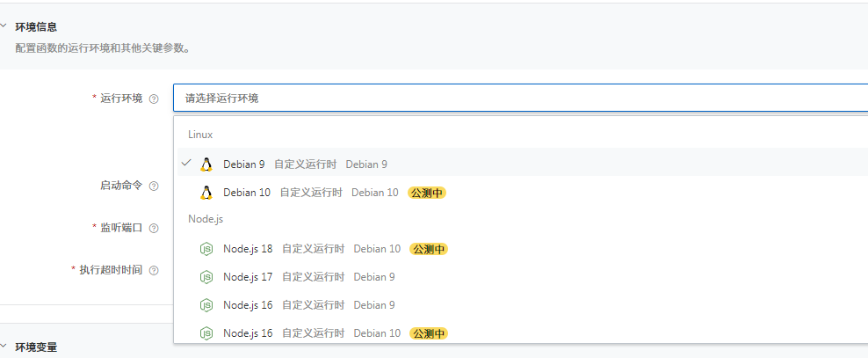Expand the 环境变量 section chevron

[x=4, y=346]
